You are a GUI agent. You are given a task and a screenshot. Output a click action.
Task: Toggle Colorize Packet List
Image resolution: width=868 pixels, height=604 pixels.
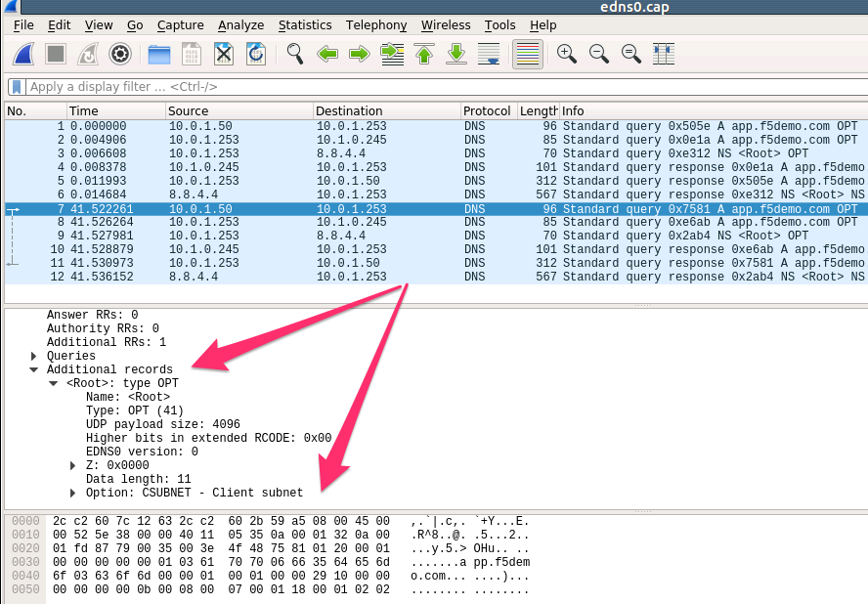(x=525, y=54)
